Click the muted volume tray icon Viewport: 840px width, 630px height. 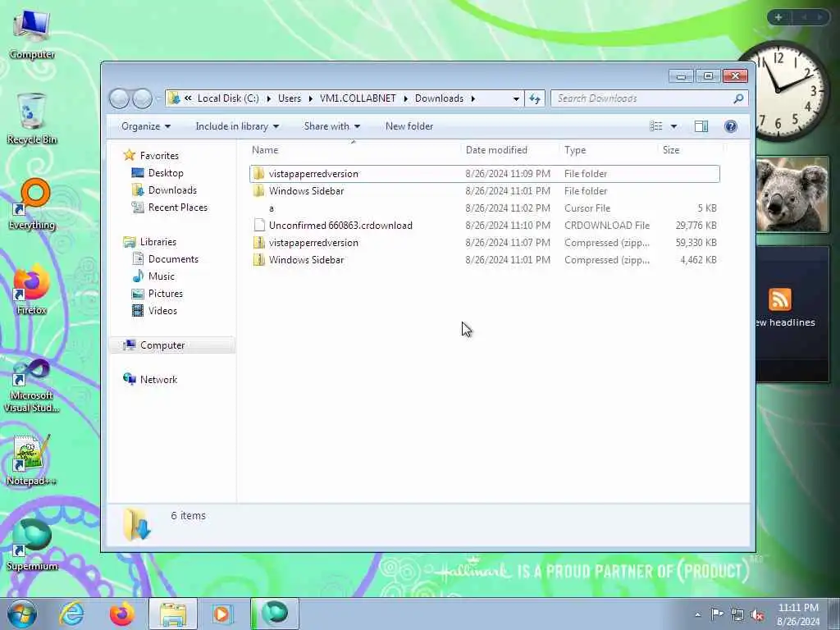point(757,614)
